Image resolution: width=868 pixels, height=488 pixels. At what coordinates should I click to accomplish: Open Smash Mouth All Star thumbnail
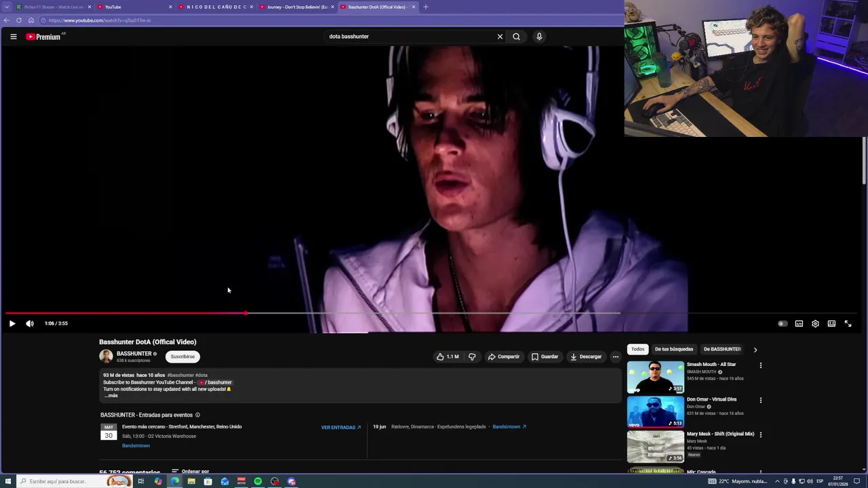point(656,377)
